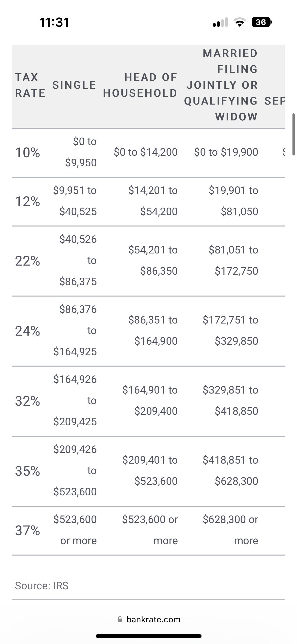Viewport: 297px width, 644px height.
Task: Tap the battery indicator showing 36
Action: 262,22
